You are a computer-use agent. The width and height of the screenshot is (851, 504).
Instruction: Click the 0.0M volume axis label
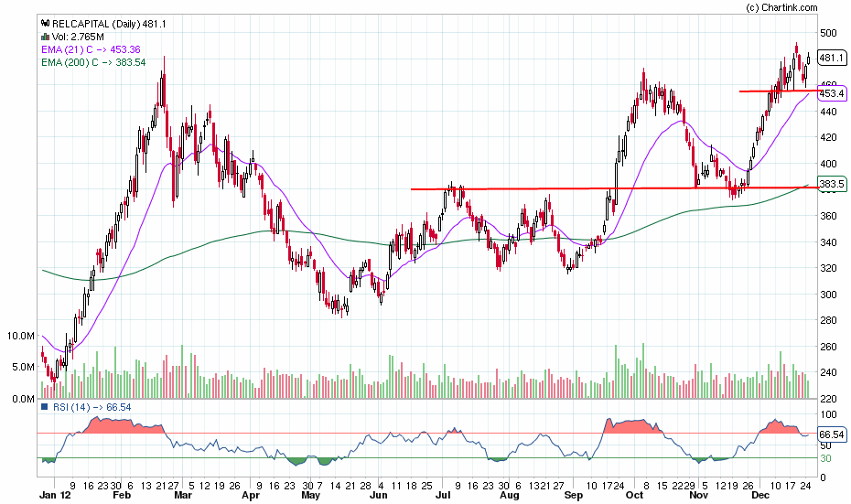click(24, 399)
